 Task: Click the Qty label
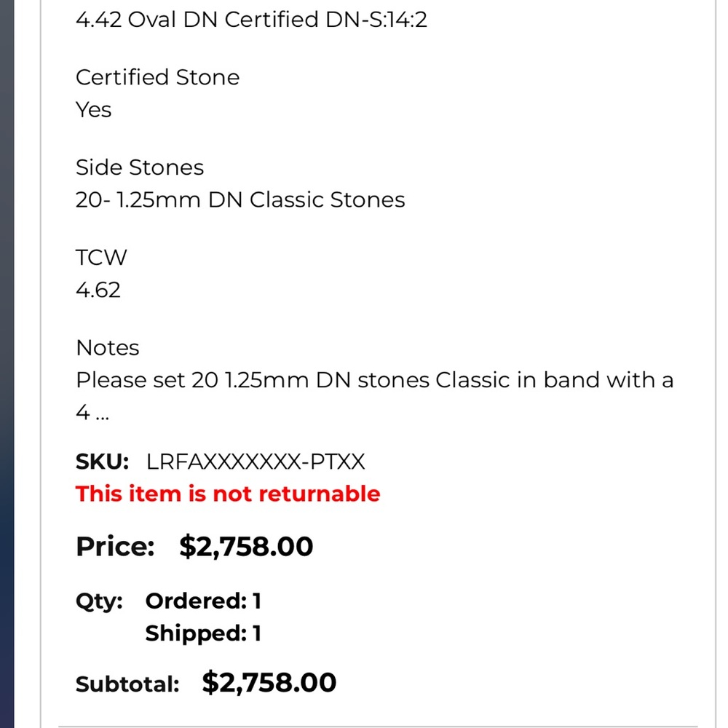point(99,602)
